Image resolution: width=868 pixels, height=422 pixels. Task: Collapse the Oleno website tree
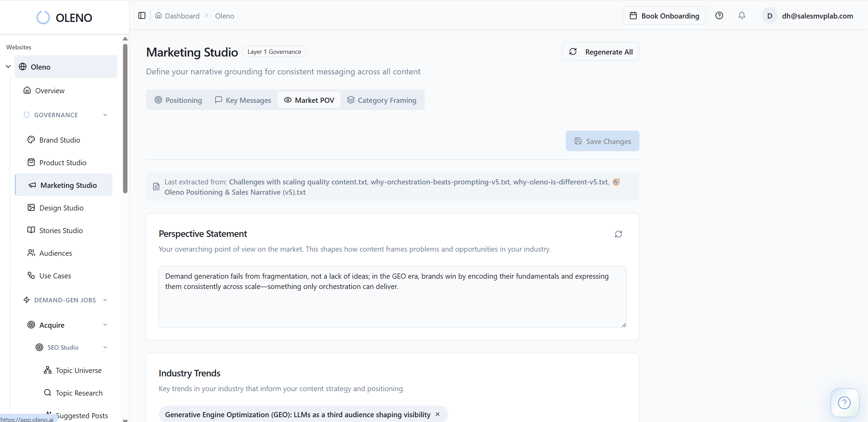pyautogui.click(x=8, y=67)
